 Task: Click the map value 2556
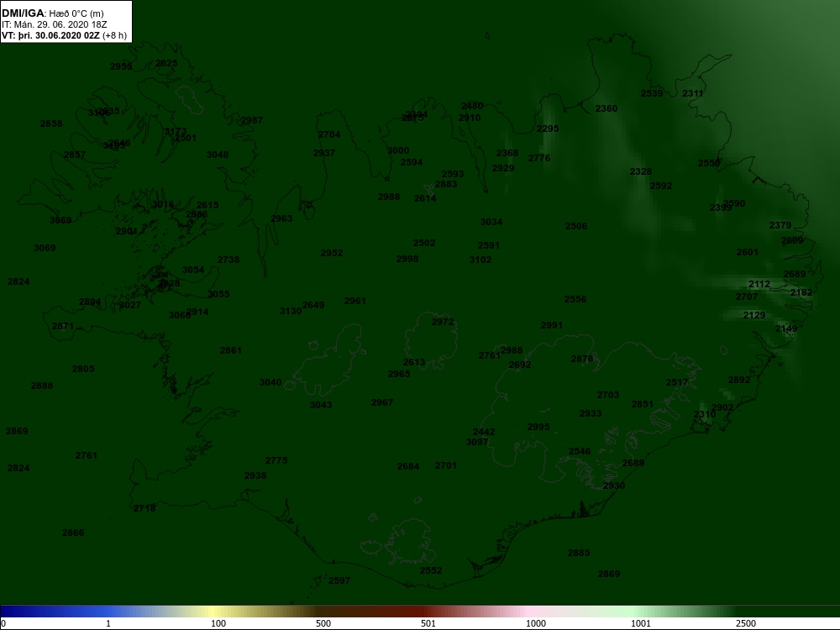tap(575, 300)
